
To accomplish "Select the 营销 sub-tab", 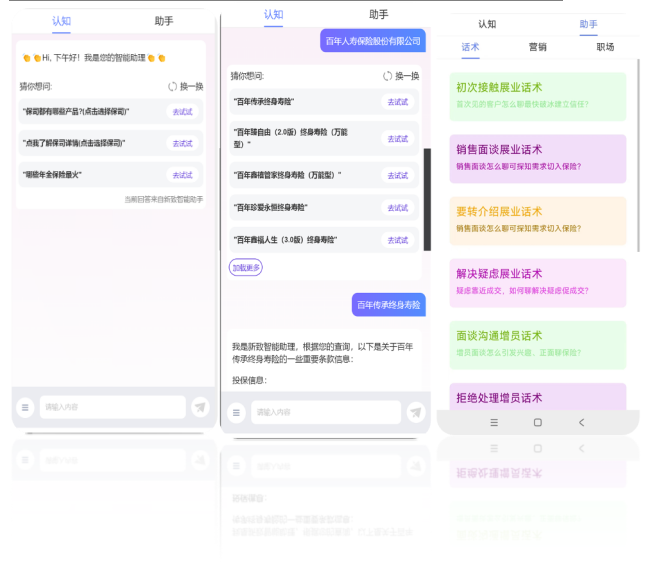I will tap(538, 47).
